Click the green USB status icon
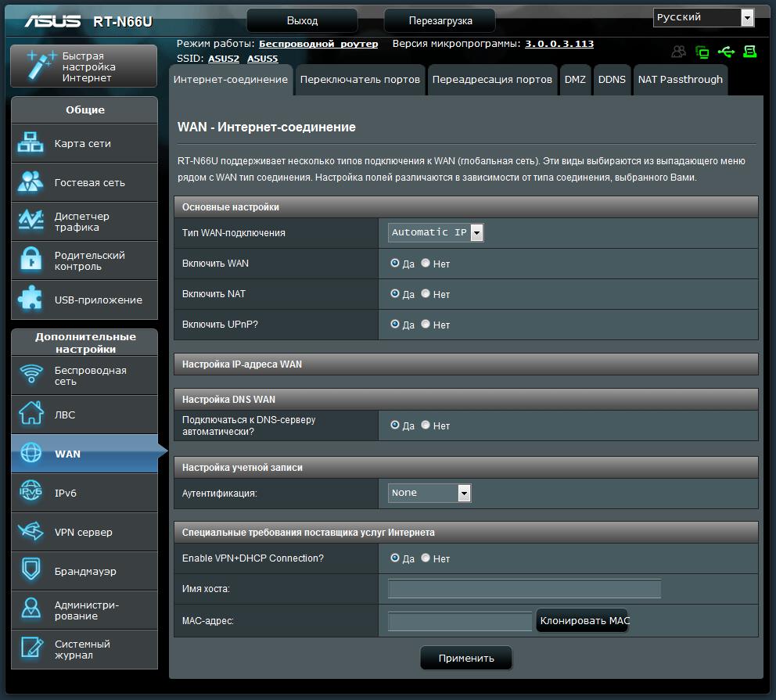This screenshot has height=700, width=776. (x=726, y=52)
